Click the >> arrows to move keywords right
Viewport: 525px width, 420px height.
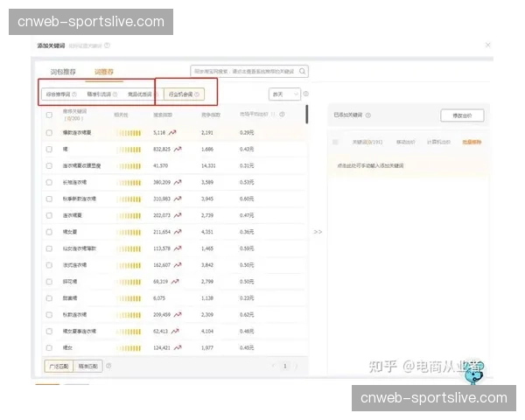(318, 232)
